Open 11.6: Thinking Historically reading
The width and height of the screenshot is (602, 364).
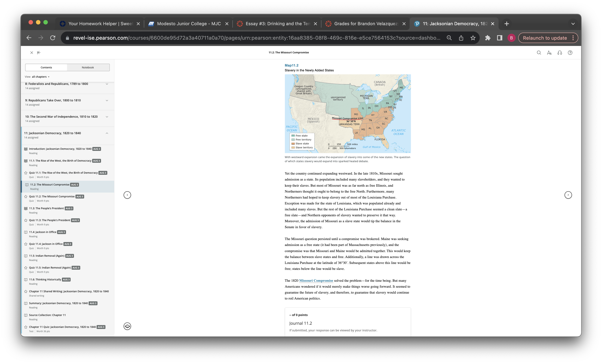point(45,279)
